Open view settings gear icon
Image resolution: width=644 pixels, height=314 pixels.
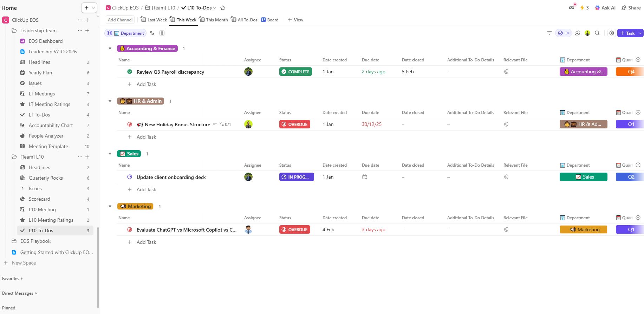(x=612, y=33)
